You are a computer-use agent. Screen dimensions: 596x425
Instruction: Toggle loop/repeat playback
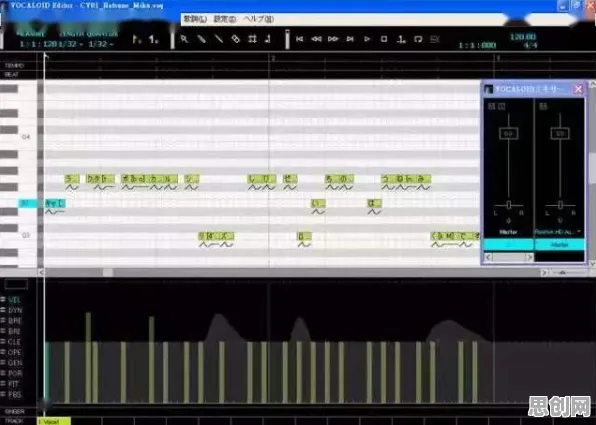click(x=418, y=39)
